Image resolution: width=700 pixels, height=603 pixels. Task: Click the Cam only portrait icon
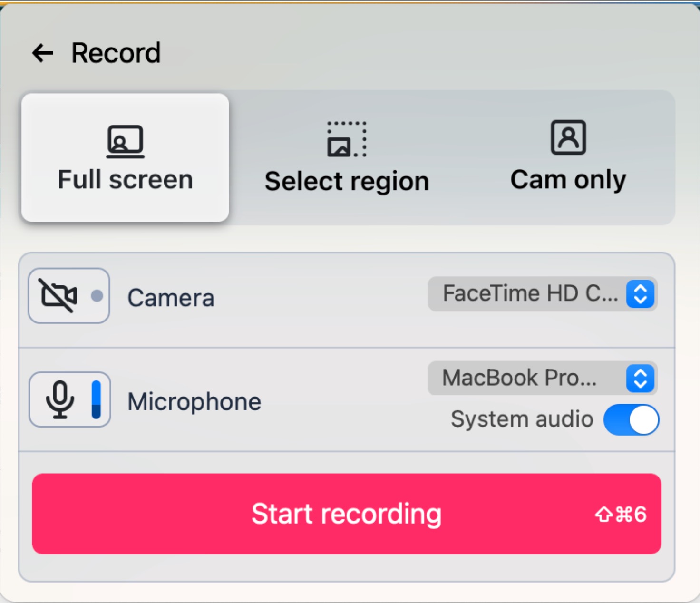(568, 137)
